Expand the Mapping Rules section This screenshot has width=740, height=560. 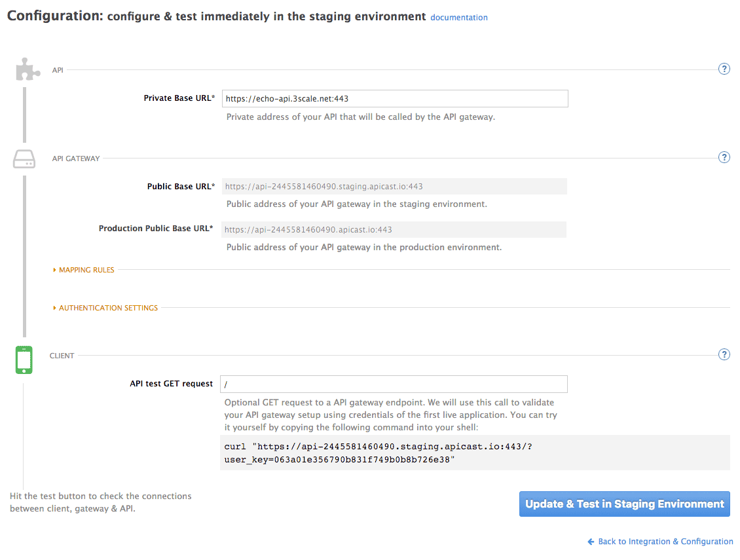86,270
